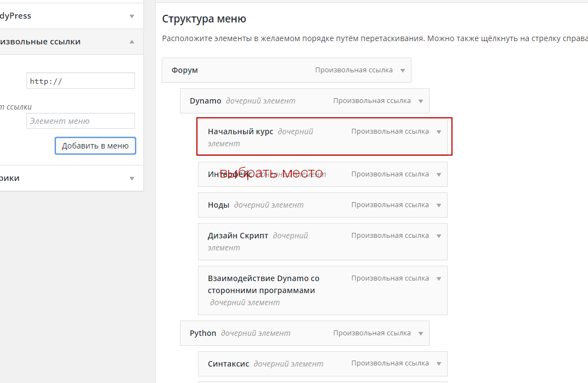Click Произвольная ссылка label in the Форум row
The height and width of the screenshot is (383, 588).
pos(354,70)
